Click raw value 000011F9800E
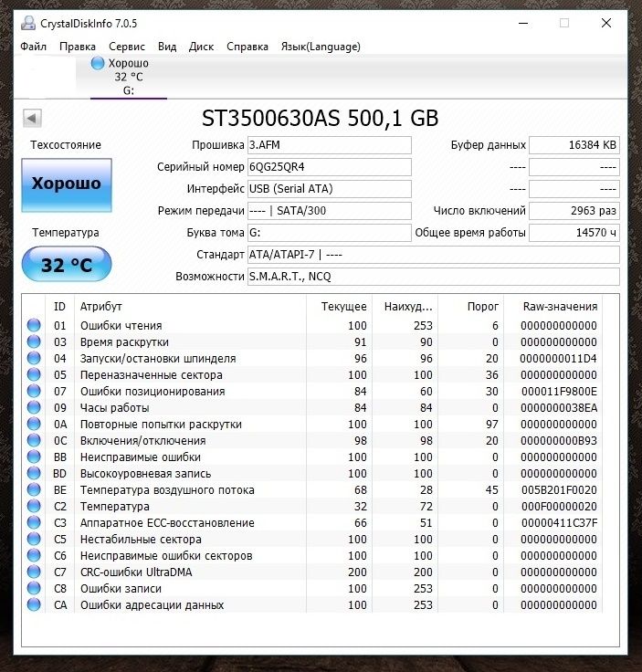Viewport: 642px width, 672px height. [559, 392]
